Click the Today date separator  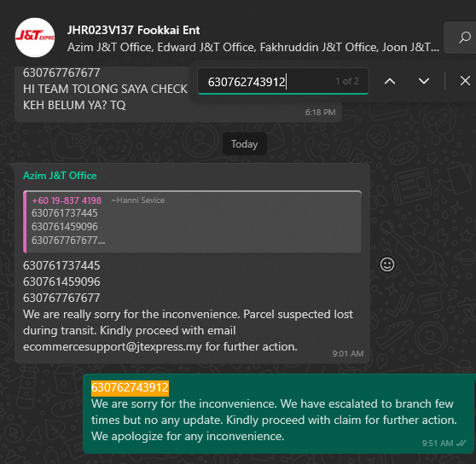pyautogui.click(x=244, y=144)
